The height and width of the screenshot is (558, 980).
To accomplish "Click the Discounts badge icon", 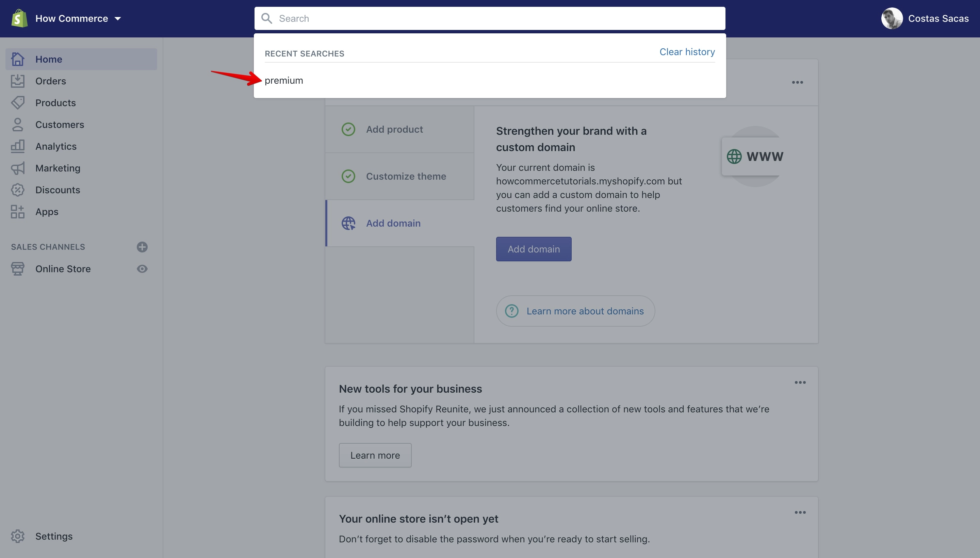I will 18,190.
